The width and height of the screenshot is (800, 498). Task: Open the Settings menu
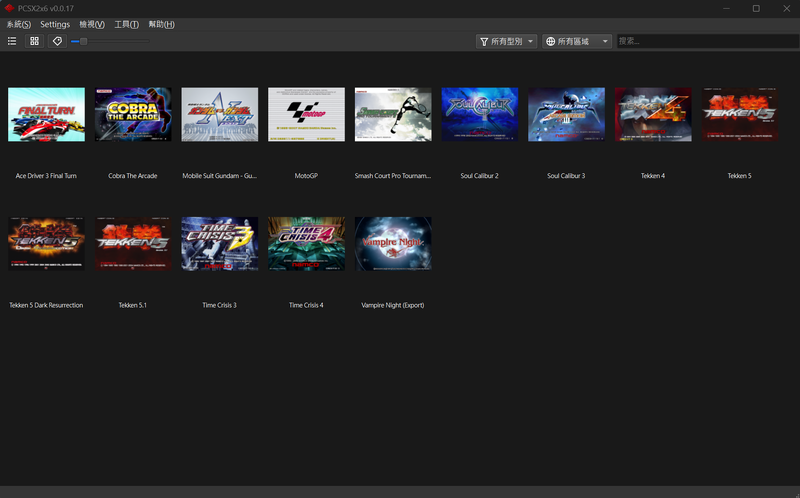click(x=55, y=24)
